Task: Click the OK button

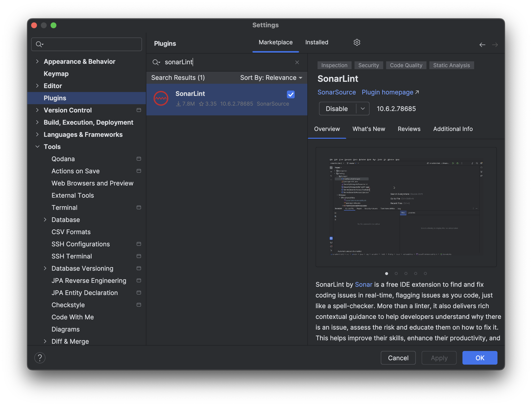Action: [480, 358]
